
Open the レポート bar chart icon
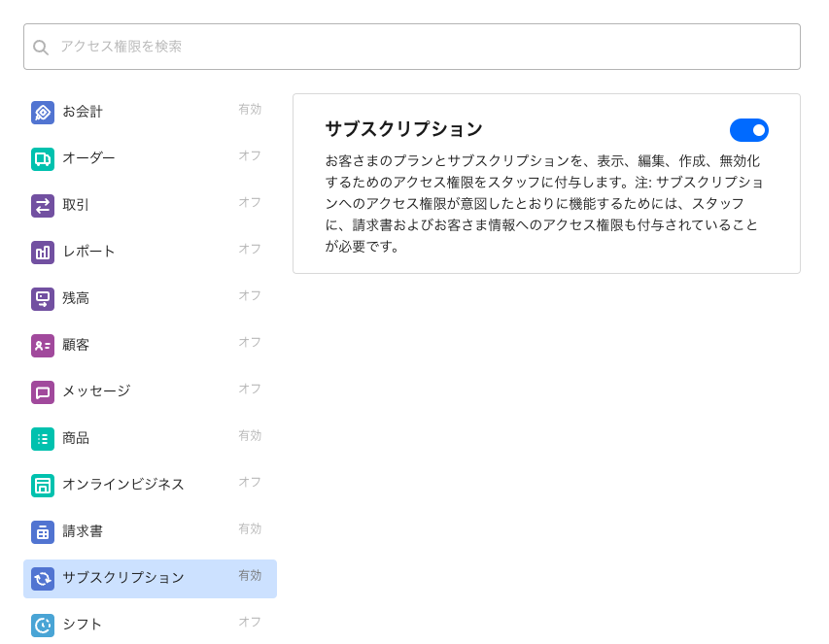click(43, 253)
